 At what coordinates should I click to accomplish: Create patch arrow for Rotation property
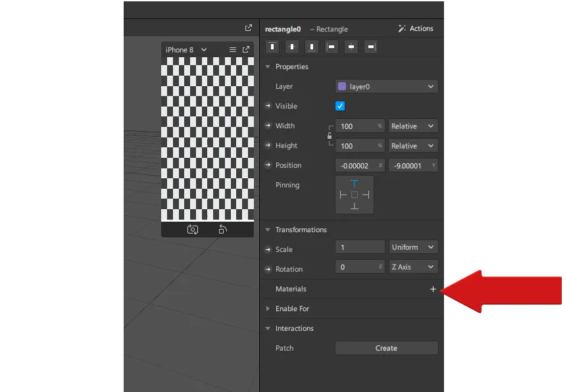[x=268, y=269]
